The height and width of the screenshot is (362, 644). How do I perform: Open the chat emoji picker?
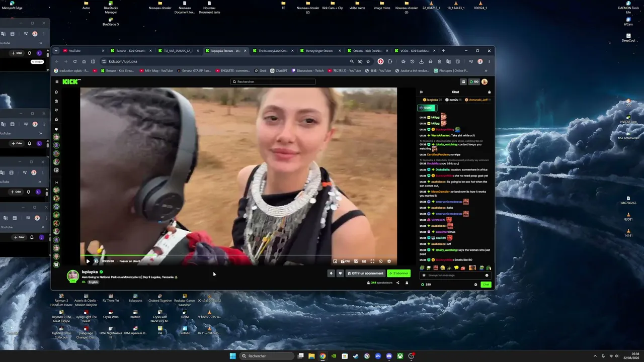tap(487, 275)
